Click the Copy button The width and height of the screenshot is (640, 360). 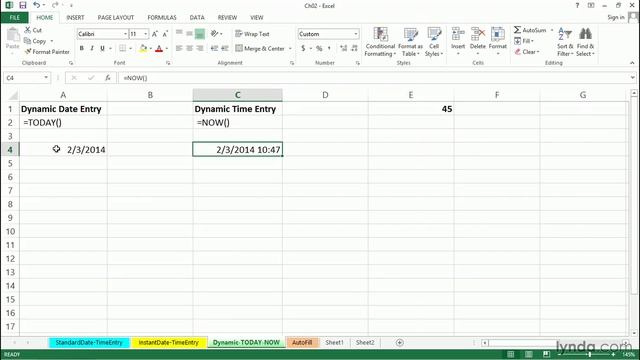point(35,41)
